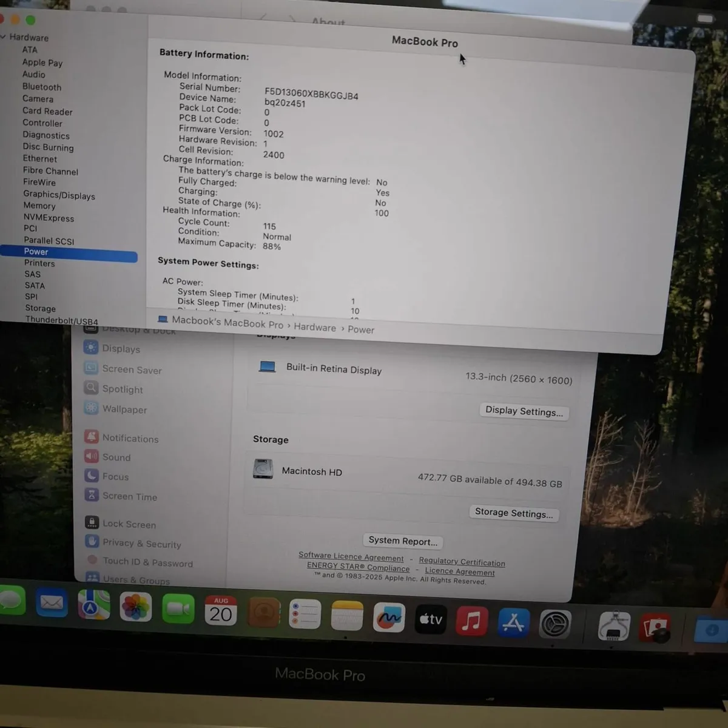Select Disc Burning entry
The height and width of the screenshot is (728, 728).
[49, 147]
